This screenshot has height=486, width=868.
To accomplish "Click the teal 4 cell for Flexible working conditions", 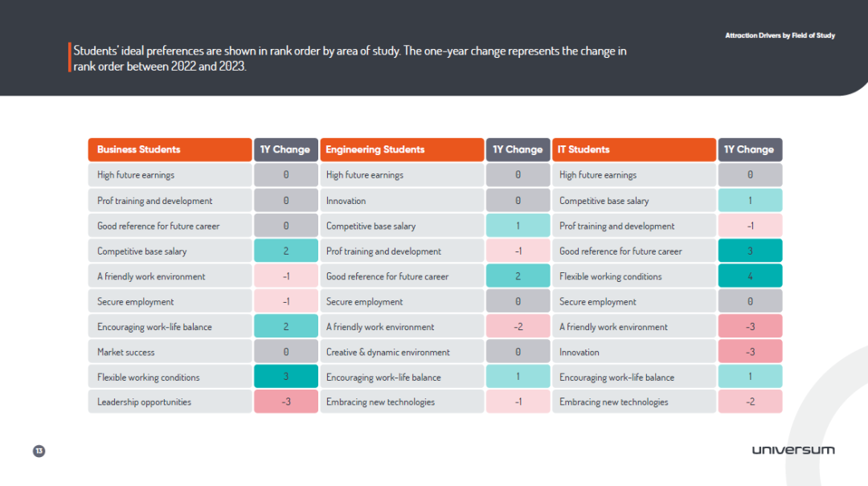I will [x=750, y=276].
